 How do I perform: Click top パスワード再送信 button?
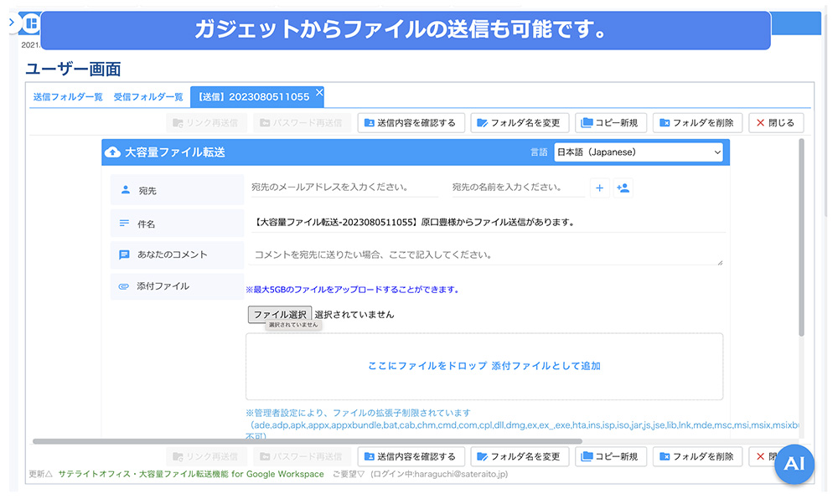coord(302,123)
